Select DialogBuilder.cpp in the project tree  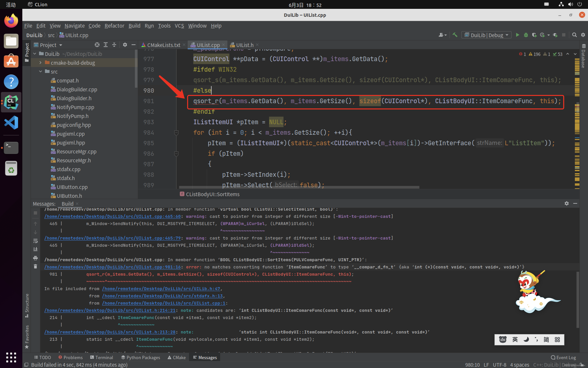77,89
